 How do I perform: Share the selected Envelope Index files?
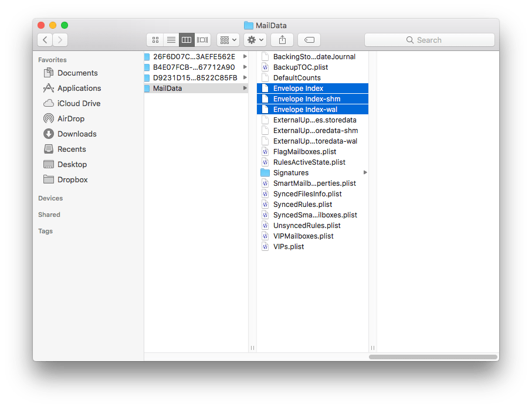coord(282,39)
